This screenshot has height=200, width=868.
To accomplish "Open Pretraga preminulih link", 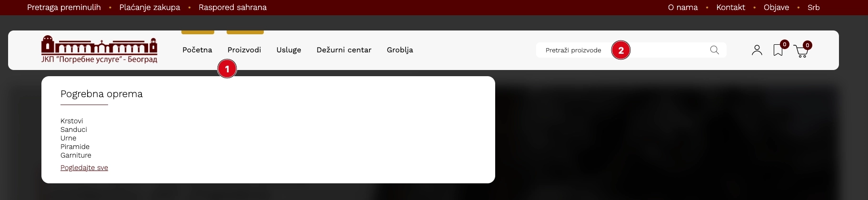I will tap(64, 7).
